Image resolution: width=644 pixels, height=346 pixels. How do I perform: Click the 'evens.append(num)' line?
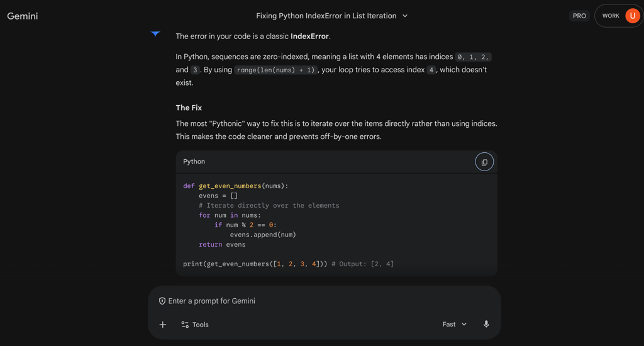(x=263, y=235)
